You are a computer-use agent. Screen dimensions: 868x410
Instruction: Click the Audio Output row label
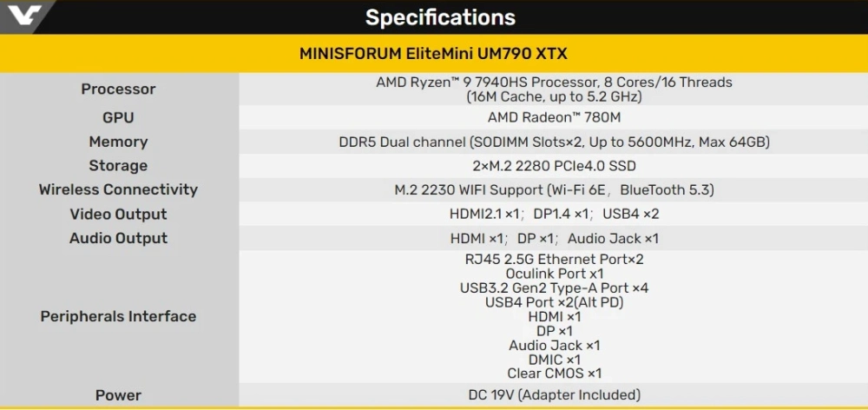(118, 238)
